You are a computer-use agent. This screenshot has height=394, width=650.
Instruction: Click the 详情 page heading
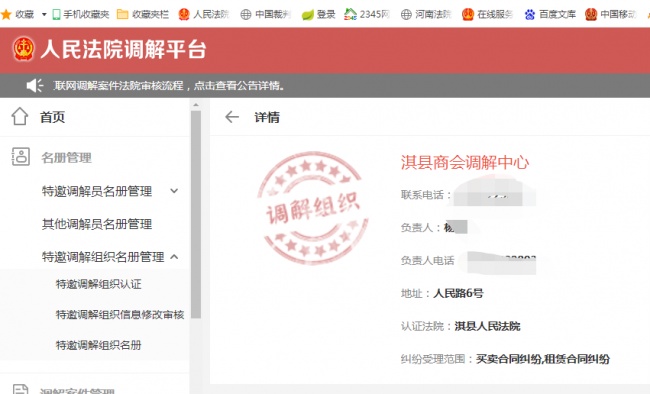(x=267, y=117)
